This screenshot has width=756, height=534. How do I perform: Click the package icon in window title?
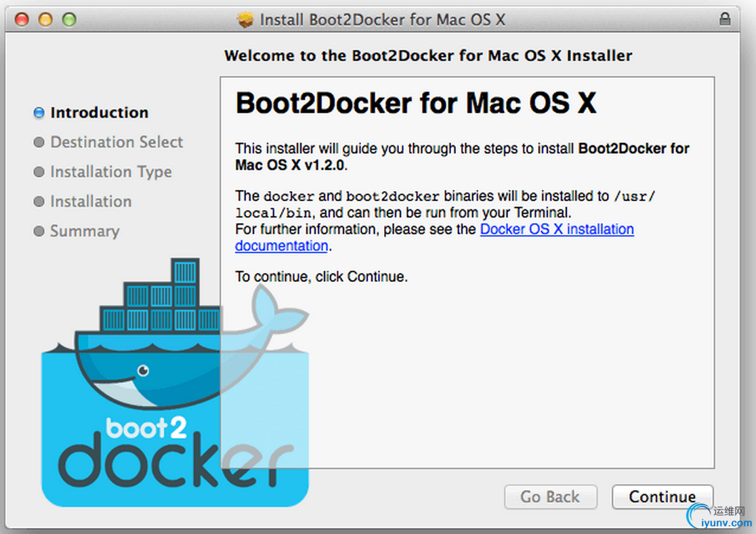point(245,20)
